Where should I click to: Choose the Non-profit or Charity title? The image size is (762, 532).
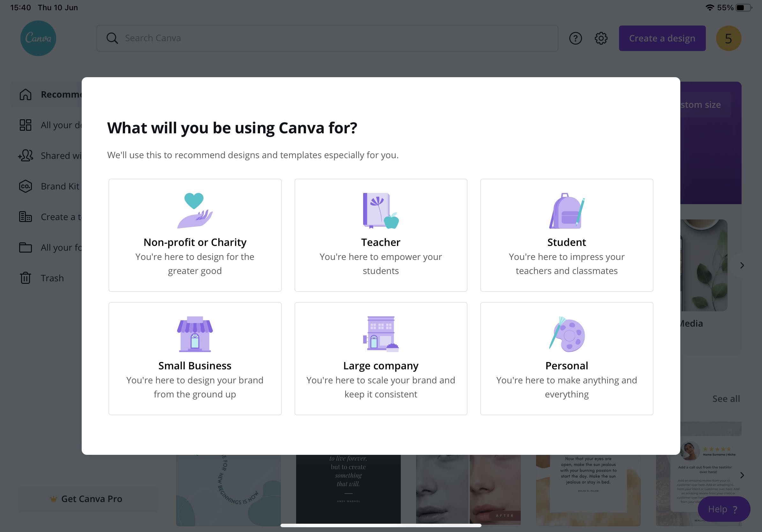[195, 242]
